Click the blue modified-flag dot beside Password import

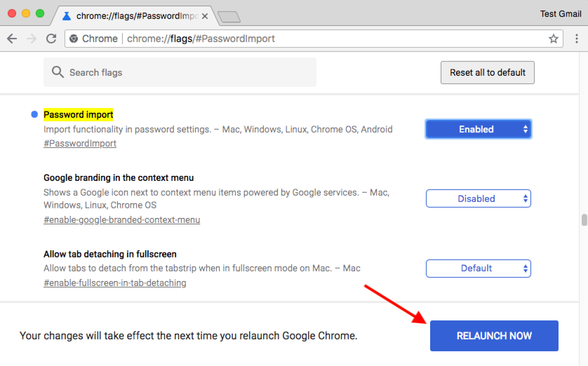34,114
